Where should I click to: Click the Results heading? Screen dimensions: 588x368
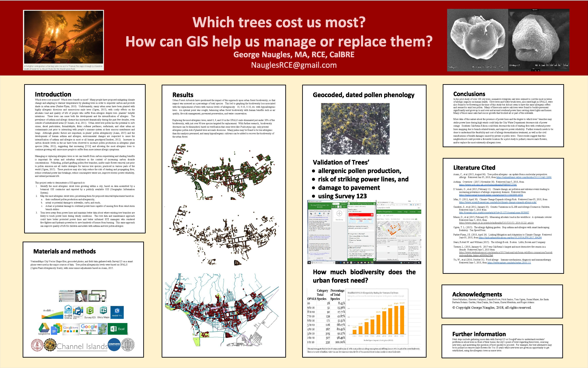tap(183, 95)
